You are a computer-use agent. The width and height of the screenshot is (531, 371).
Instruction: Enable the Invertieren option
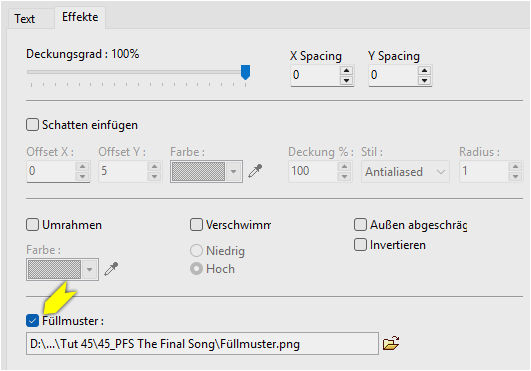point(360,244)
